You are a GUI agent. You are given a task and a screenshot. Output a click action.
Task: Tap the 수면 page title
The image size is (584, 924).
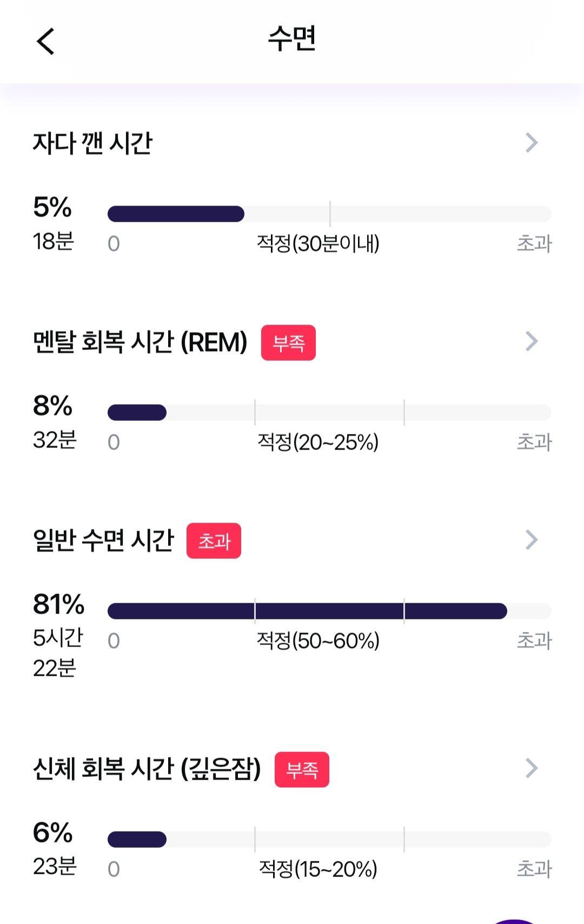[292, 39]
